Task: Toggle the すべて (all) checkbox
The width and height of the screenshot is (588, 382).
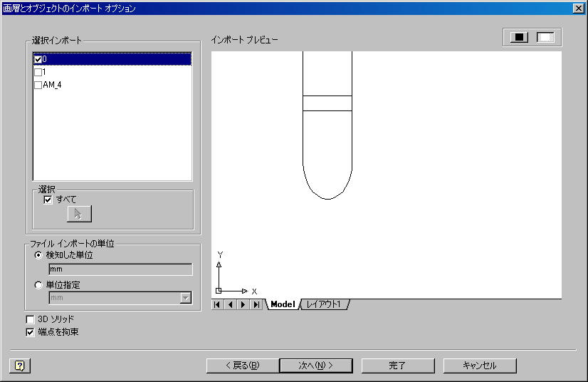Action: pyautogui.click(x=48, y=200)
